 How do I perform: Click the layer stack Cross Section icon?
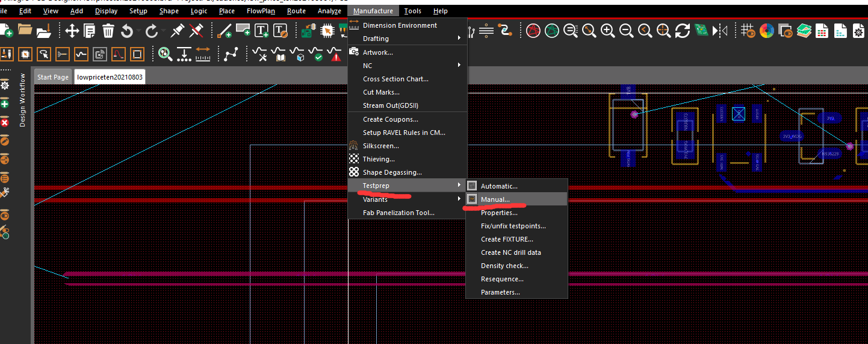coord(804,31)
